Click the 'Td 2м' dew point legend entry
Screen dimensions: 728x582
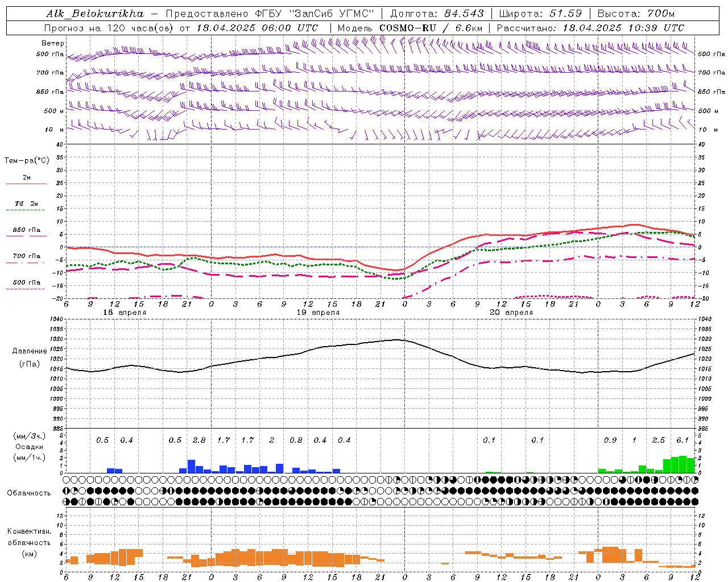(27, 203)
